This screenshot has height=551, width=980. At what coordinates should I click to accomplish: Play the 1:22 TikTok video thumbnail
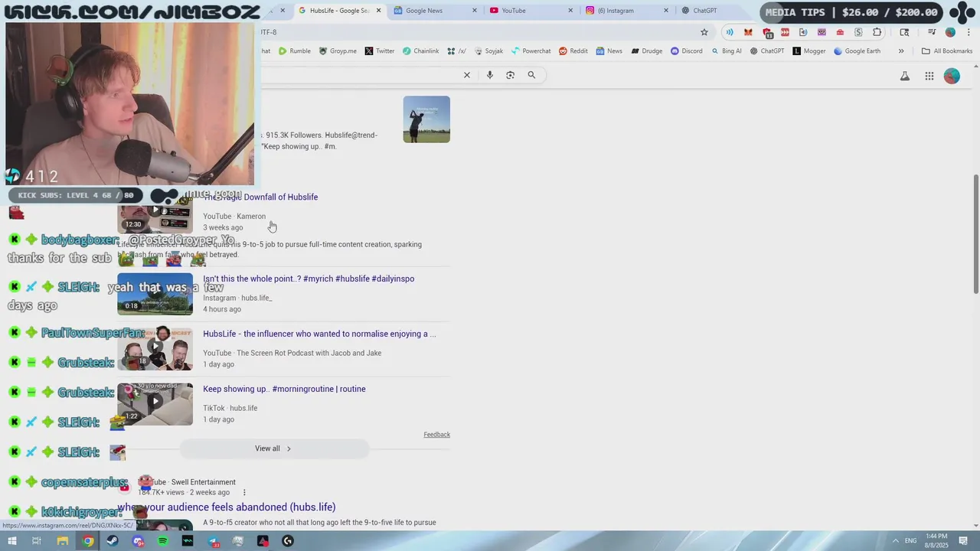(x=155, y=404)
